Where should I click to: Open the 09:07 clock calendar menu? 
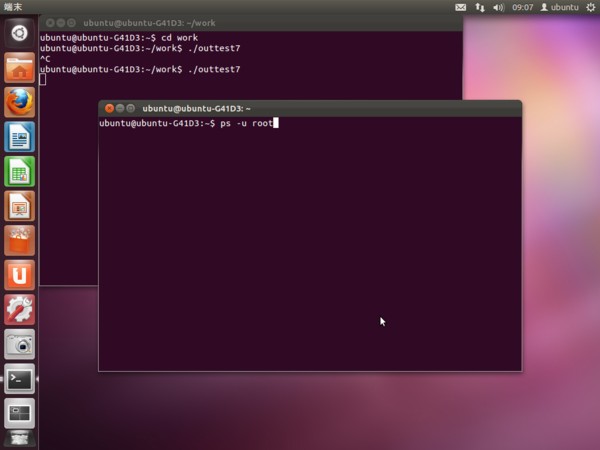click(523, 7)
